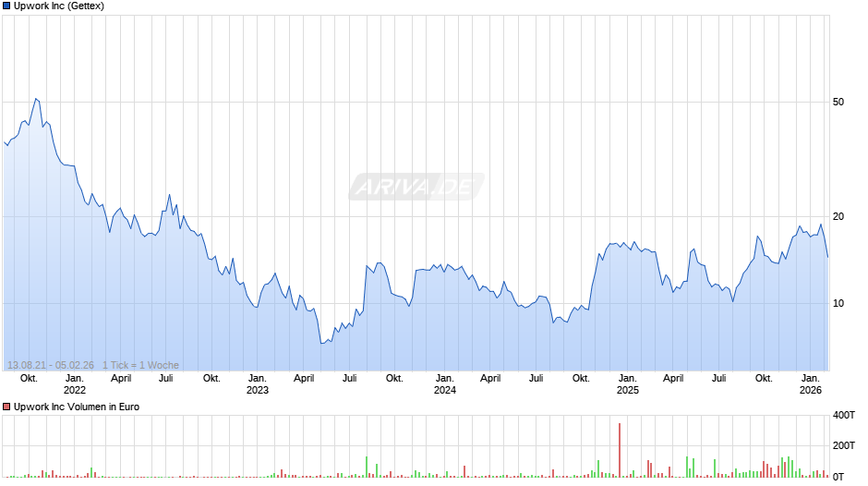Click the 'Jan. 2023' time axis label
This screenshot has height=486, width=868.
(258, 384)
